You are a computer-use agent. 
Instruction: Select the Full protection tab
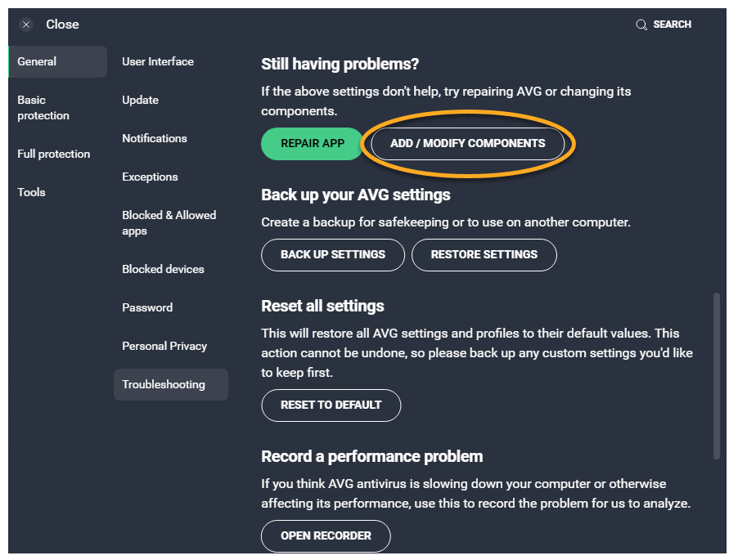click(54, 154)
